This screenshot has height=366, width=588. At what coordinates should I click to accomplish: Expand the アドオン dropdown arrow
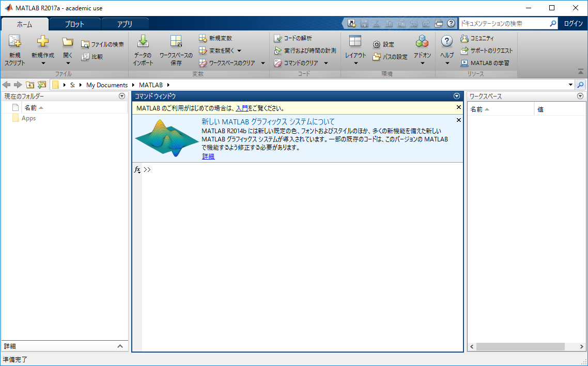423,63
